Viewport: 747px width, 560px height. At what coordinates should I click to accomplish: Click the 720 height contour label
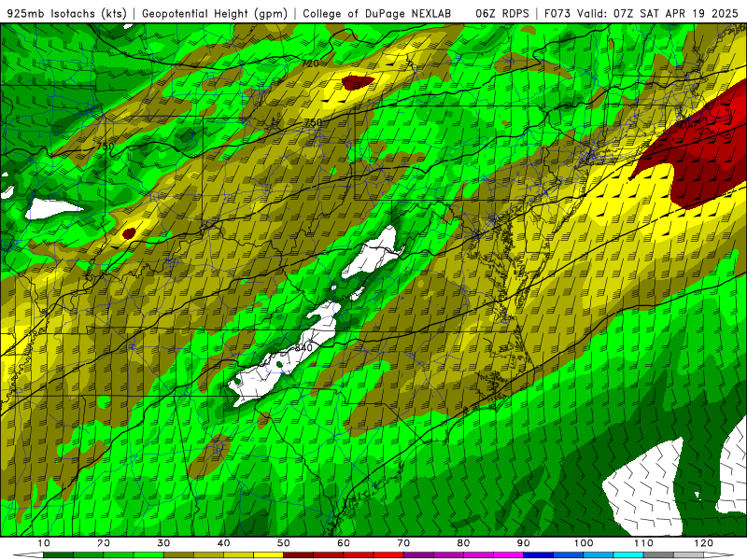click(310, 63)
